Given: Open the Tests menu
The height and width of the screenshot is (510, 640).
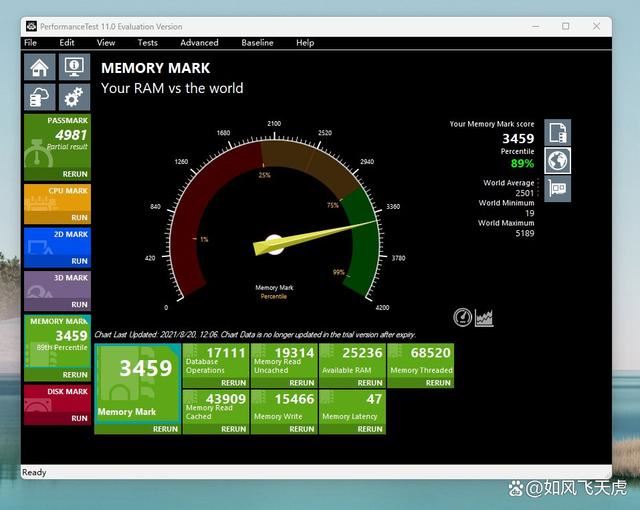Looking at the screenshot, I should pos(147,43).
